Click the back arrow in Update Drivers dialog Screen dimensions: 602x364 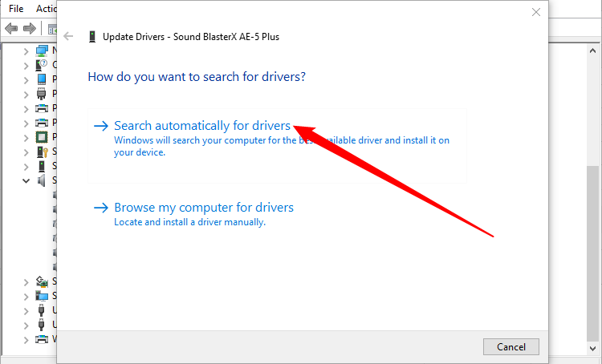click(68, 36)
